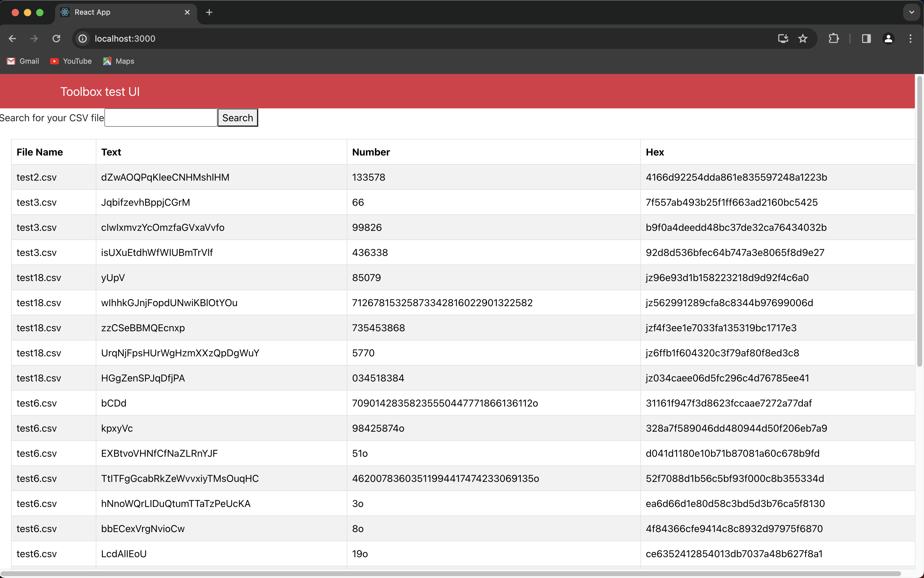Click the forward navigation arrow
This screenshot has width=924, height=578.
34,39
